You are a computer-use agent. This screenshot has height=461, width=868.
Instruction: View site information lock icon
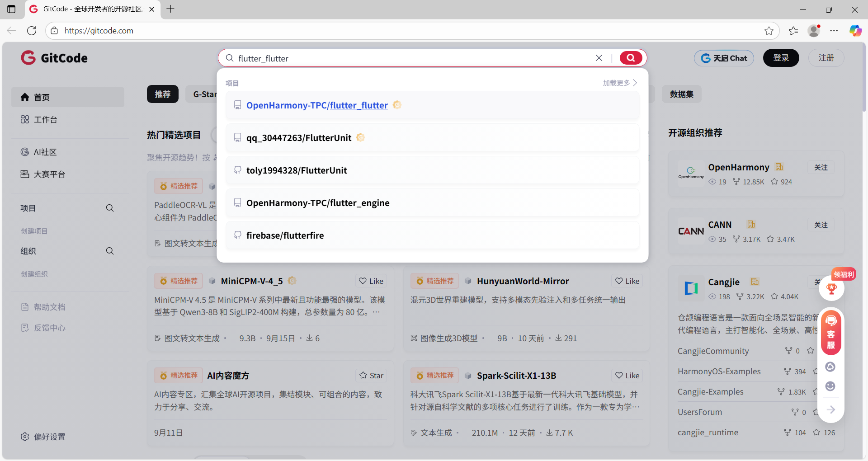54,30
